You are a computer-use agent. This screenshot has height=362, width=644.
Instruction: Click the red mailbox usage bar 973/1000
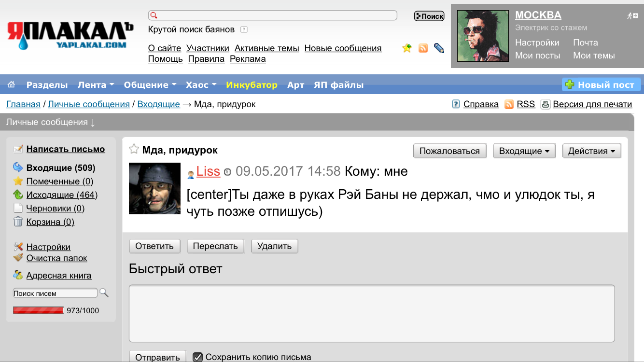(39, 310)
